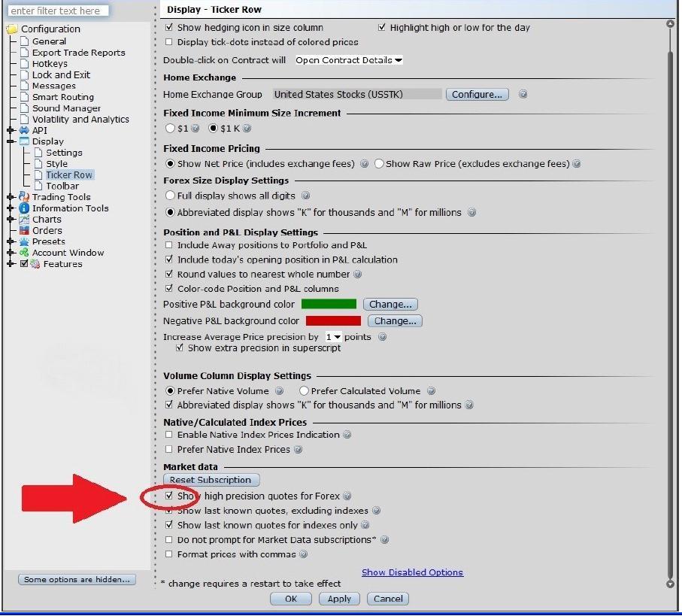Expand the Presets tree node
The height and width of the screenshot is (616, 682).
pos(11,241)
